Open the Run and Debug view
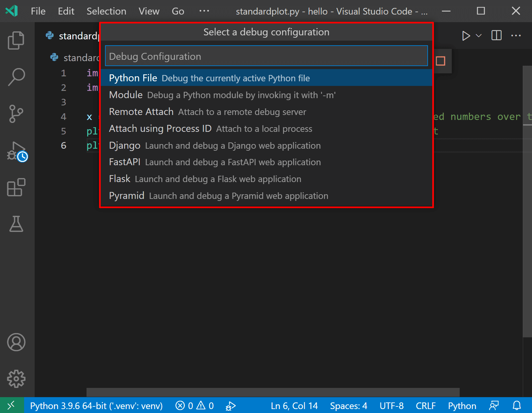 tap(17, 151)
